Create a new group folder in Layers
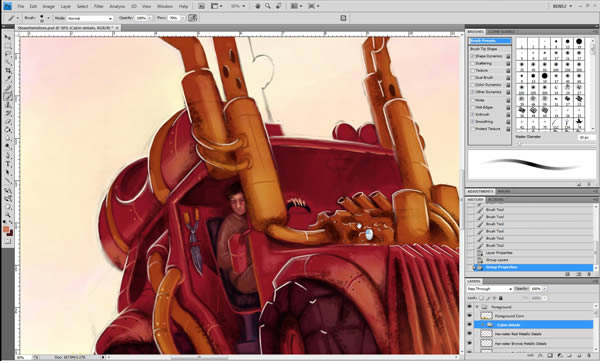The width and height of the screenshot is (600, 361). click(570, 356)
